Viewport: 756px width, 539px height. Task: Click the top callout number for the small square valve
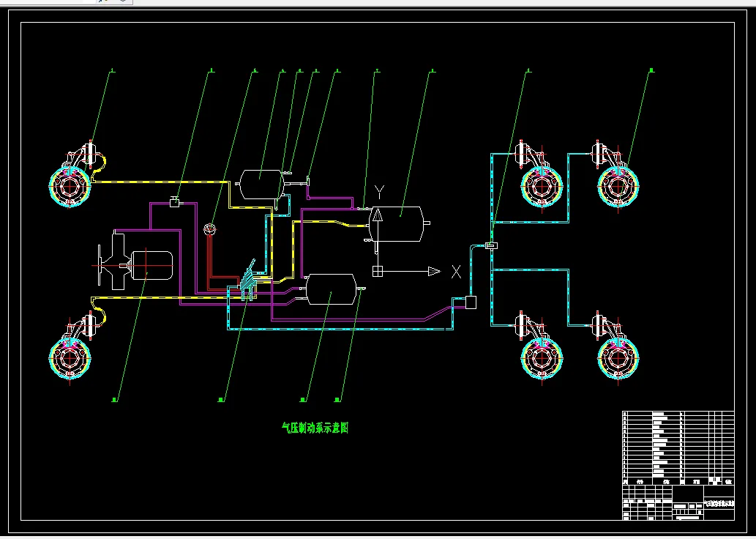212,72
